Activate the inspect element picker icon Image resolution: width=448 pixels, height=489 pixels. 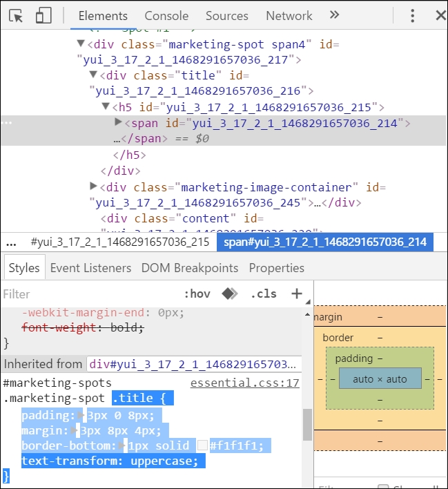(x=16, y=15)
